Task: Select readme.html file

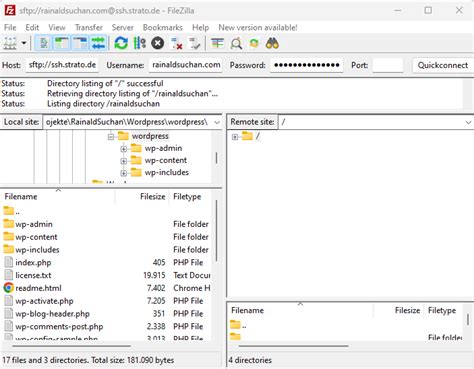Action: point(107,288)
